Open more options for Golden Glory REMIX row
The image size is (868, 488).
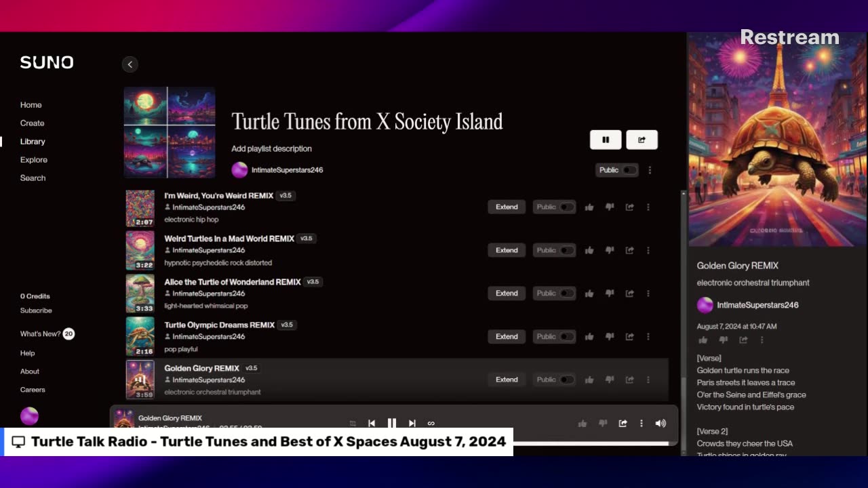[x=648, y=380]
